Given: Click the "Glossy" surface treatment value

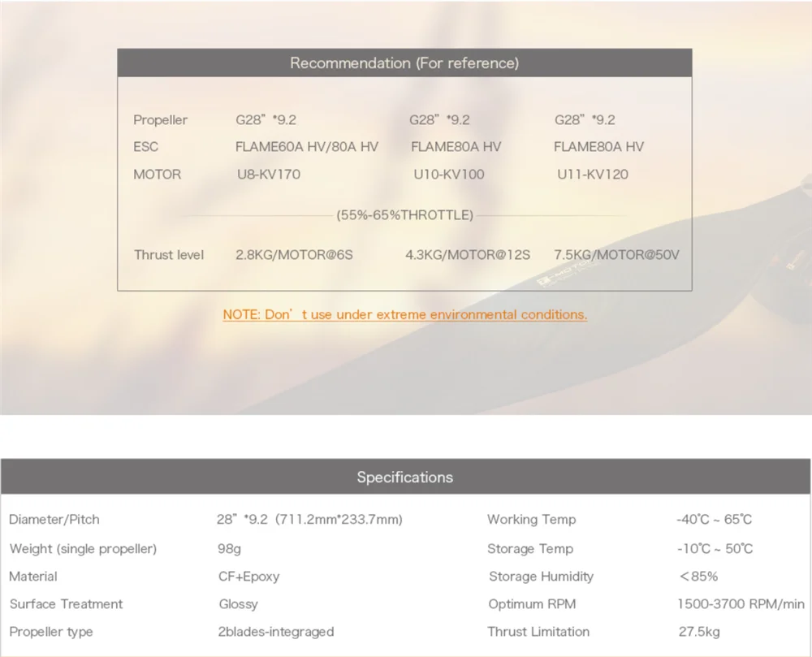Looking at the screenshot, I should 238,604.
